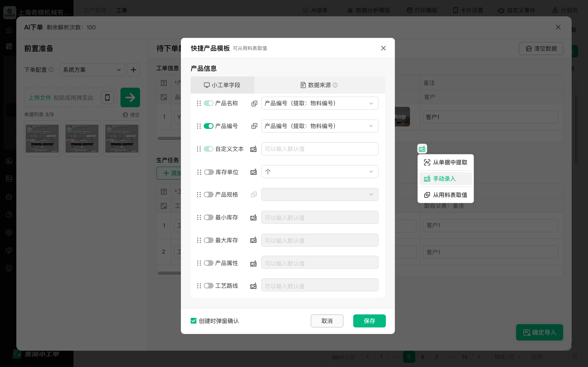
Task: Click the green arrow parse button
Action: 130,97
